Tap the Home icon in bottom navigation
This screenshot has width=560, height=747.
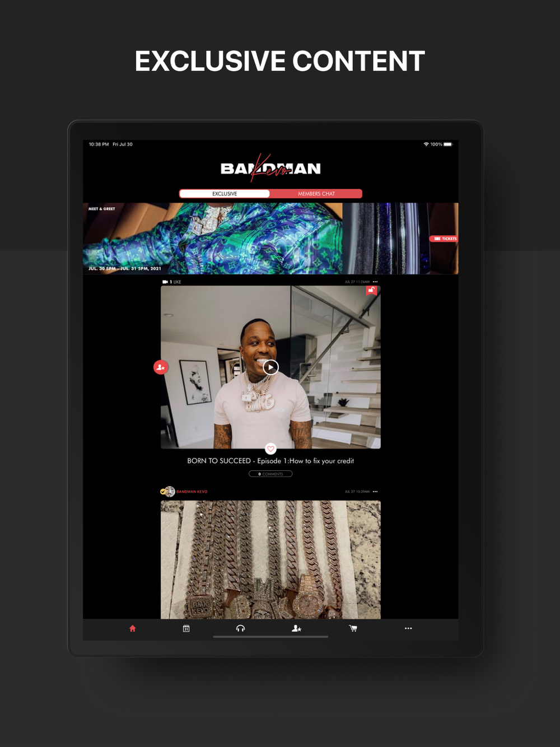point(133,628)
